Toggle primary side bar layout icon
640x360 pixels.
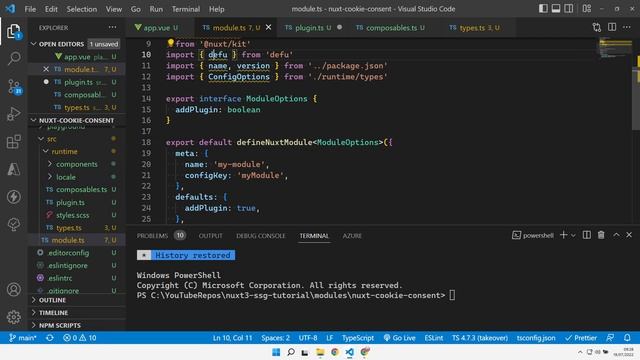pos(543,9)
